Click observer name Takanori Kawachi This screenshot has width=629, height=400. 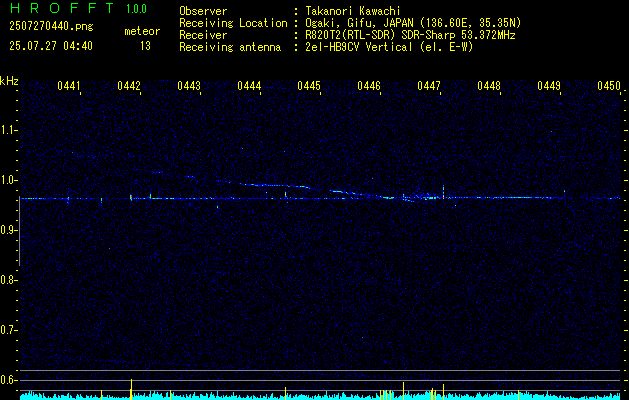click(x=353, y=11)
